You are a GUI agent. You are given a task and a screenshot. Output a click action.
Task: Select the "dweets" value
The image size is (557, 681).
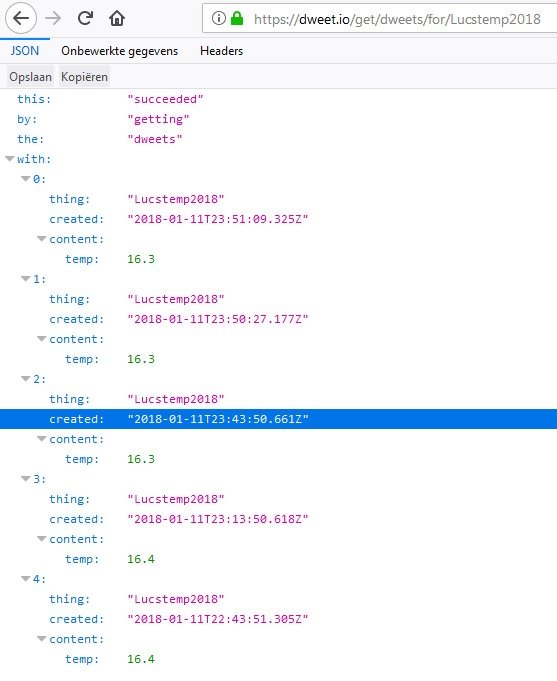[155, 139]
